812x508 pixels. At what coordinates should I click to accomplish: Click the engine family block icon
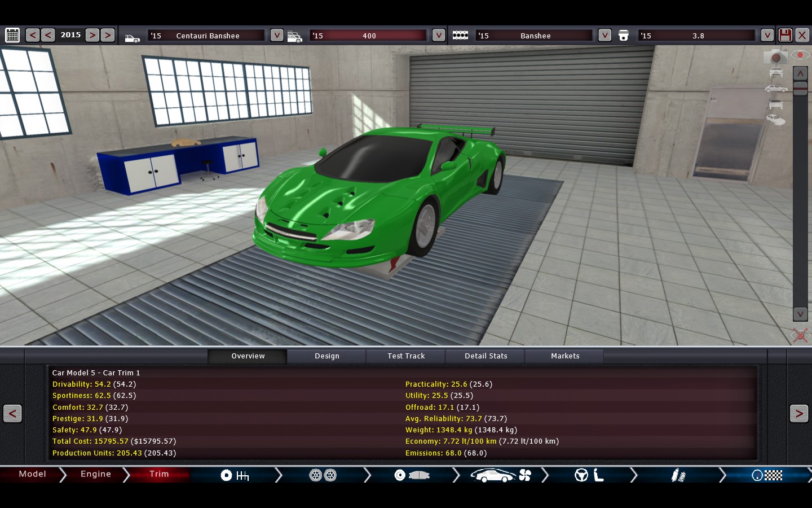460,35
